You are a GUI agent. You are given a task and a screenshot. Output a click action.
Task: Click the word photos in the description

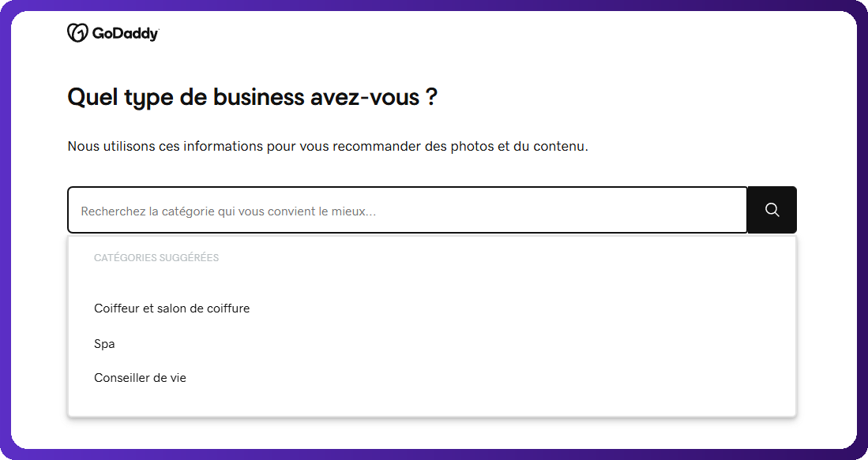(x=472, y=147)
